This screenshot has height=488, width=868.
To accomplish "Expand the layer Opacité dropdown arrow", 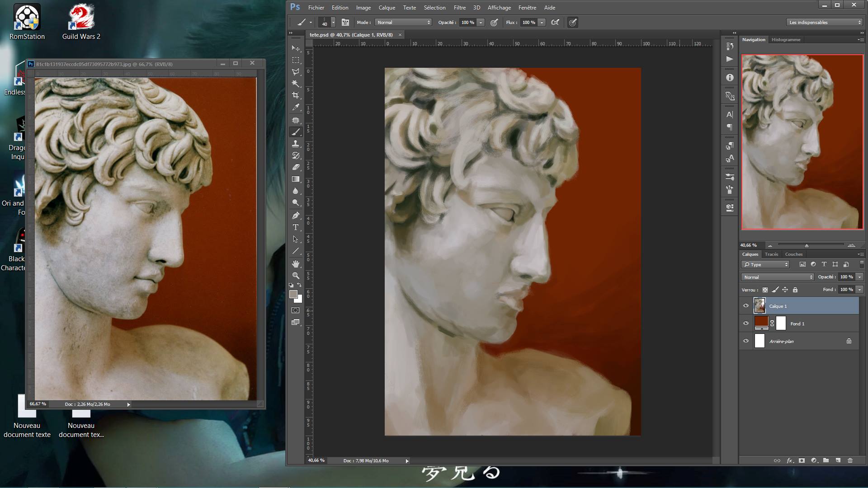I will click(x=859, y=277).
